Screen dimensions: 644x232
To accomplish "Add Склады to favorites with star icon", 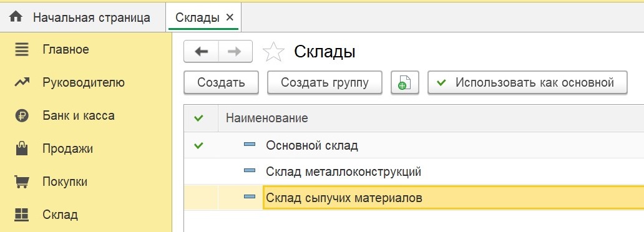I will [x=273, y=52].
